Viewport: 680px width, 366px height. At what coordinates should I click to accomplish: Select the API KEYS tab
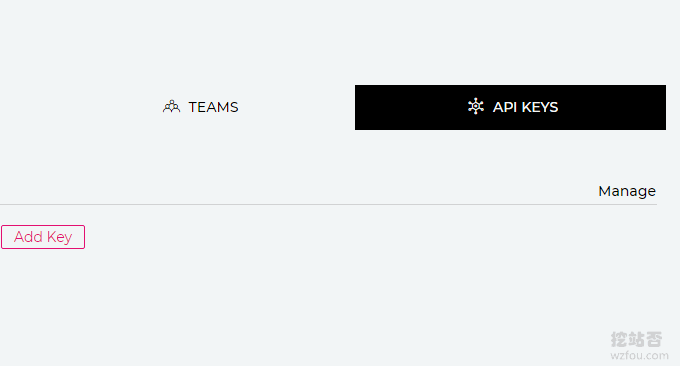coord(510,108)
